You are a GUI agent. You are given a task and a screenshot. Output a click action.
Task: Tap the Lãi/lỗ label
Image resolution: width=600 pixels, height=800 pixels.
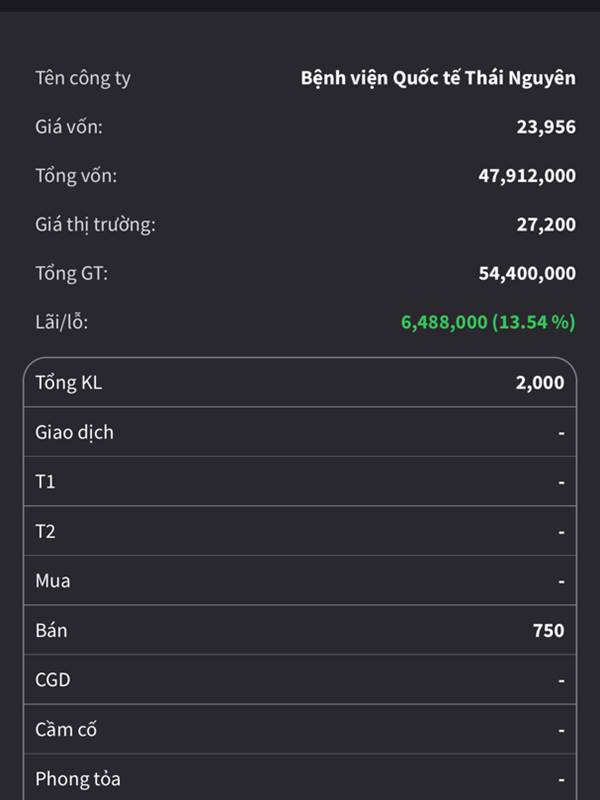coord(61,322)
